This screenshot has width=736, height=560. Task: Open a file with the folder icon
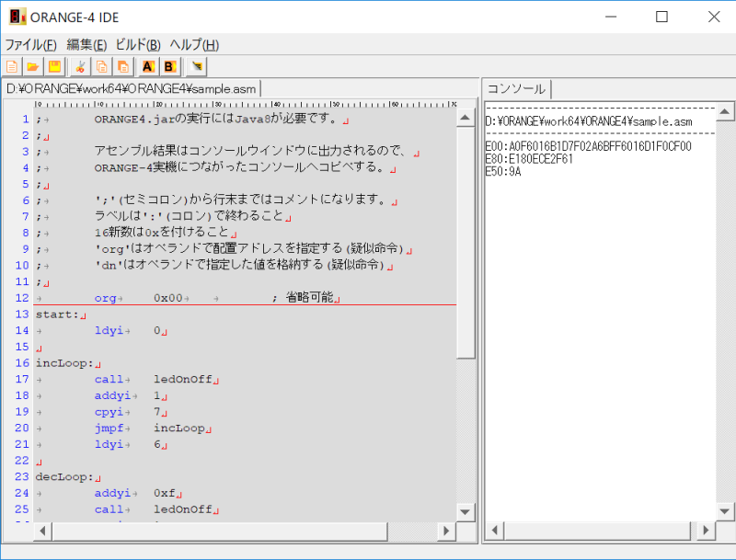coord(33,66)
